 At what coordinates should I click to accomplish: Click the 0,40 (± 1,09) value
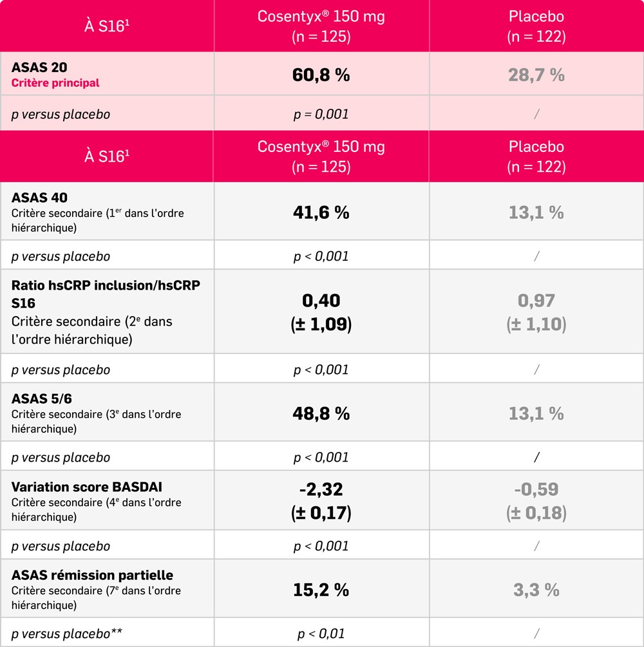321,312
